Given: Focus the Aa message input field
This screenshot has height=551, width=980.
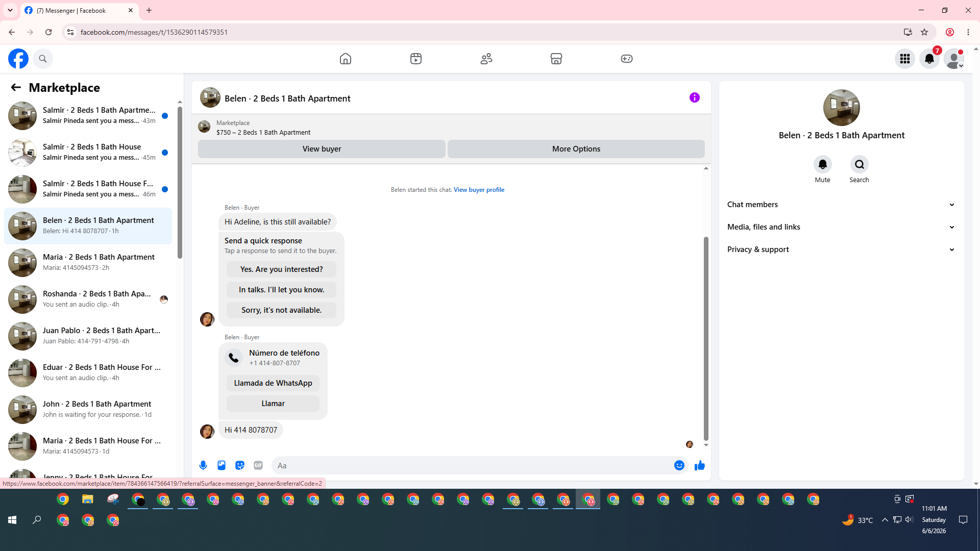Looking at the screenshot, I should click(x=472, y=465).
